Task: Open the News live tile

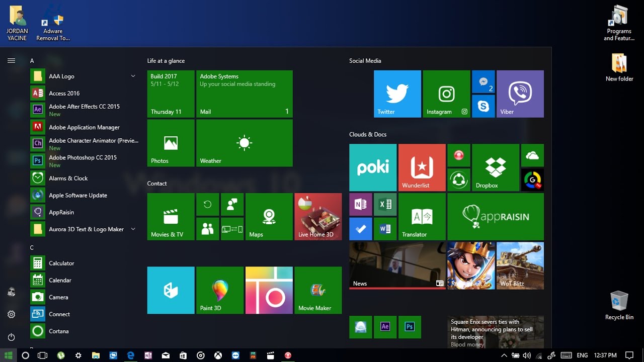Action: coord(397,265)
